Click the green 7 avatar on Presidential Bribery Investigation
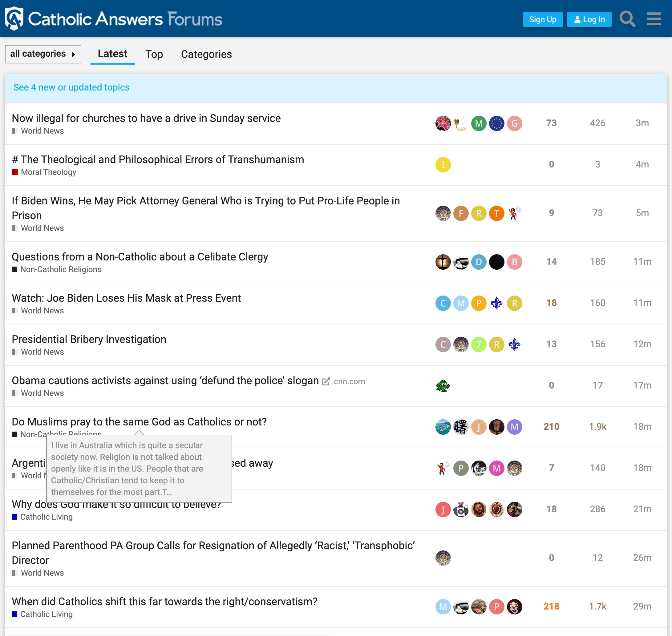The image size is (672, 636). 479,344
